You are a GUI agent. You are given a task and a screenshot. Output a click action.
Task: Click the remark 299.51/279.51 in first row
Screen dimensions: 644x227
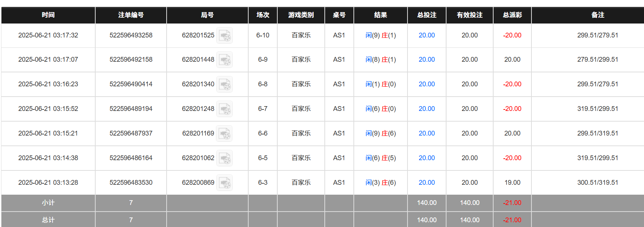click(598, 35)
